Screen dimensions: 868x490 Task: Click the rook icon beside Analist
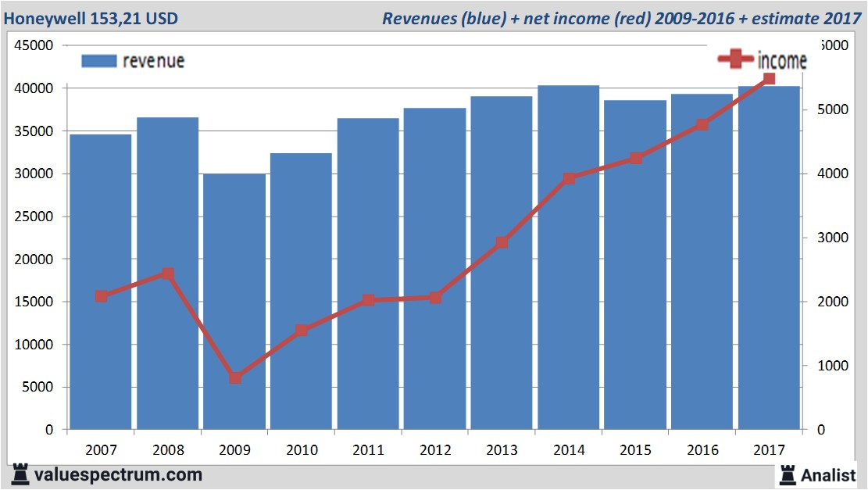click(x=788, y=474)
